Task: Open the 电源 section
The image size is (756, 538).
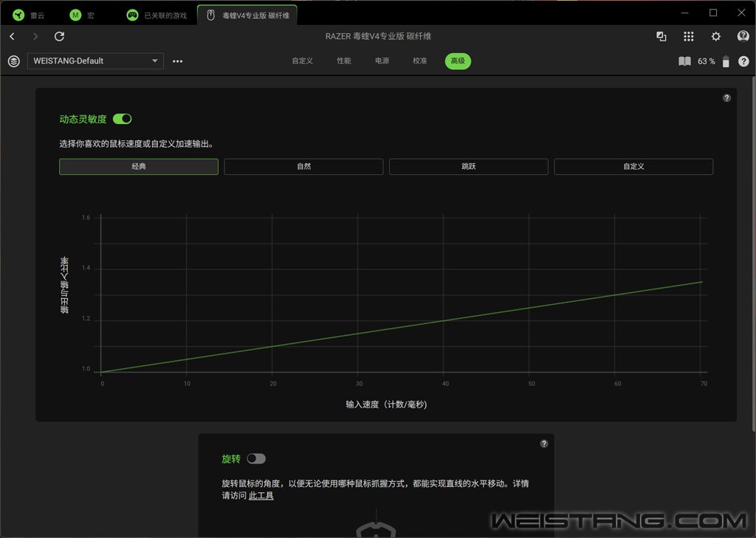Action: (x=382, y=61)
